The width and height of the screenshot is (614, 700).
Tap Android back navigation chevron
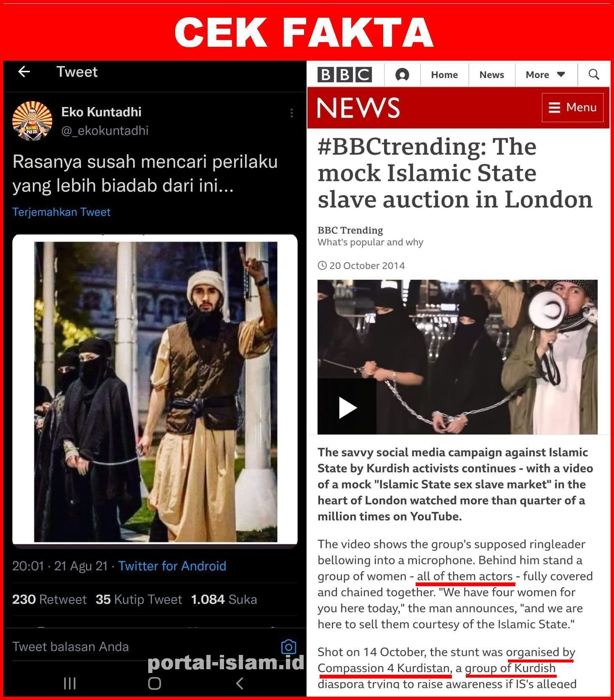pyautogui.click(x=239, y=683)
